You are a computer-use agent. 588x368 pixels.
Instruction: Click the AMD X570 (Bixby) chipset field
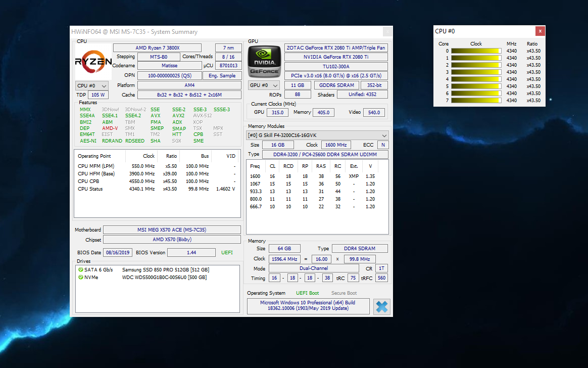pyautogui.click(x=172, y=240)
